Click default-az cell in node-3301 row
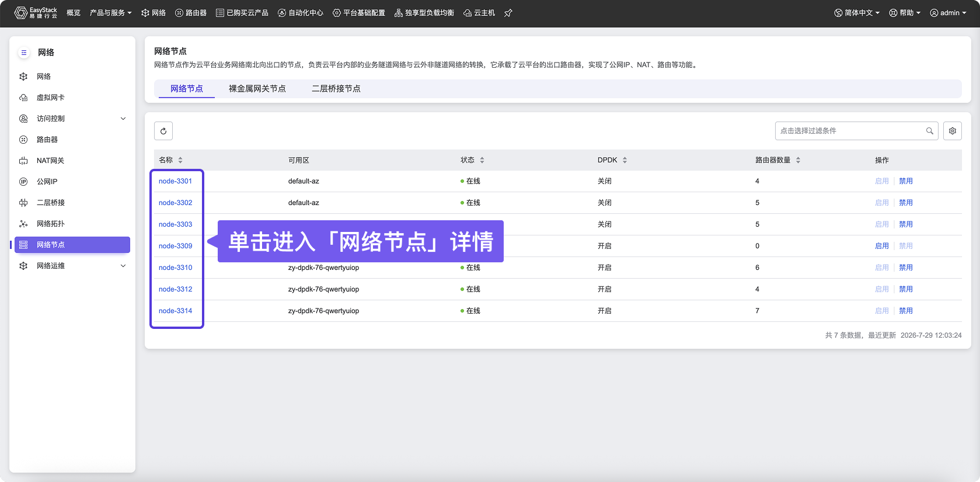 tap(304, 181)
